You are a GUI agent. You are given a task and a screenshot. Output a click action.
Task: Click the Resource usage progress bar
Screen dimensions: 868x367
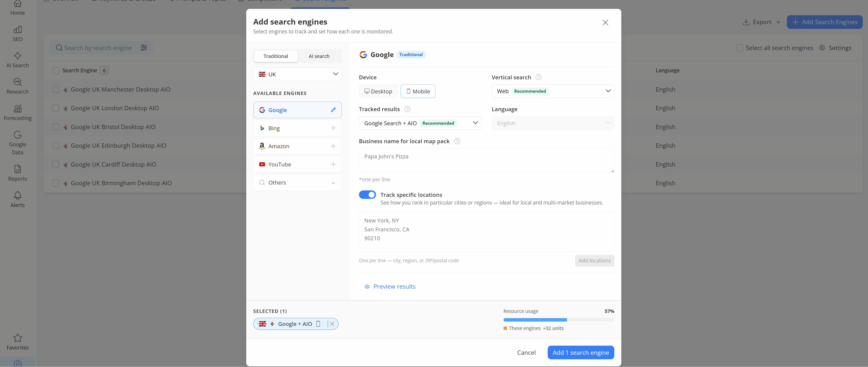[x=558, y=320]
